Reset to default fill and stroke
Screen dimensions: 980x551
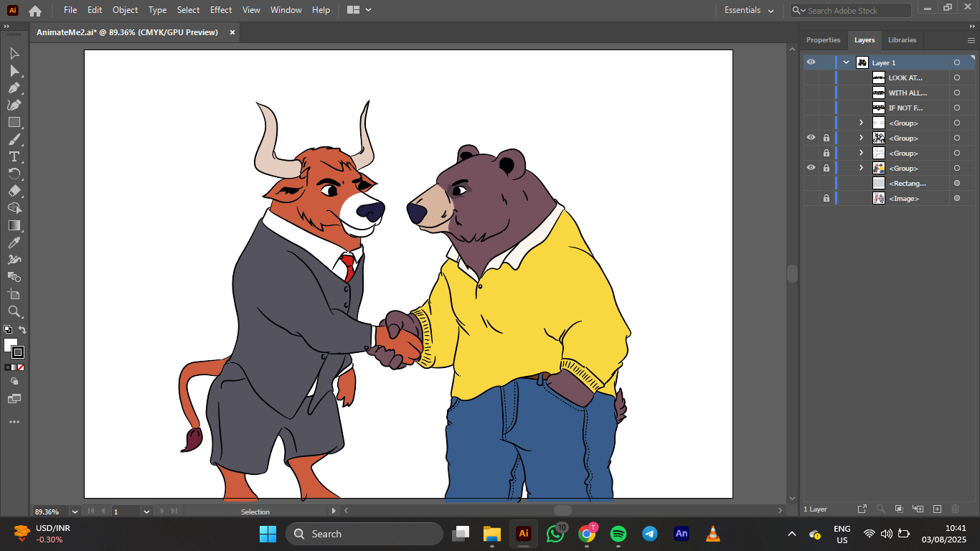click(7, 330)
